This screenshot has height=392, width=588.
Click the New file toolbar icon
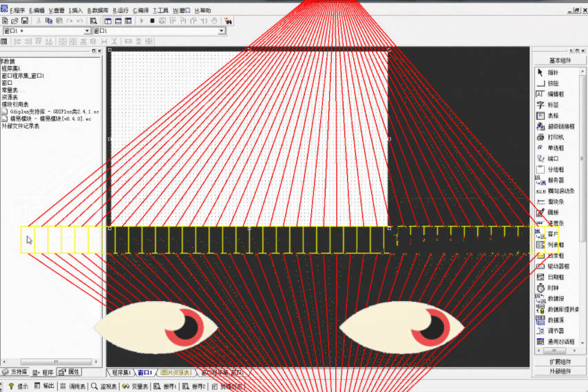tap(5, 21)
